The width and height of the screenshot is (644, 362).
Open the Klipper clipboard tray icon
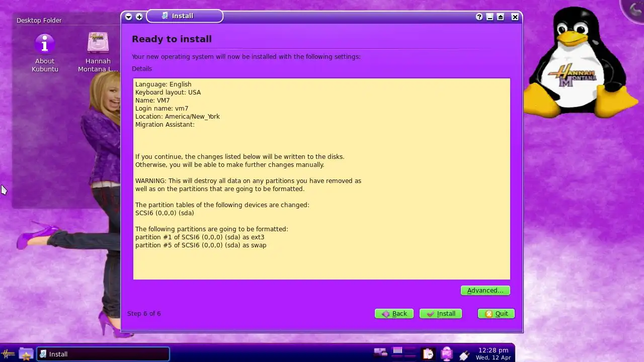point(428,354)
